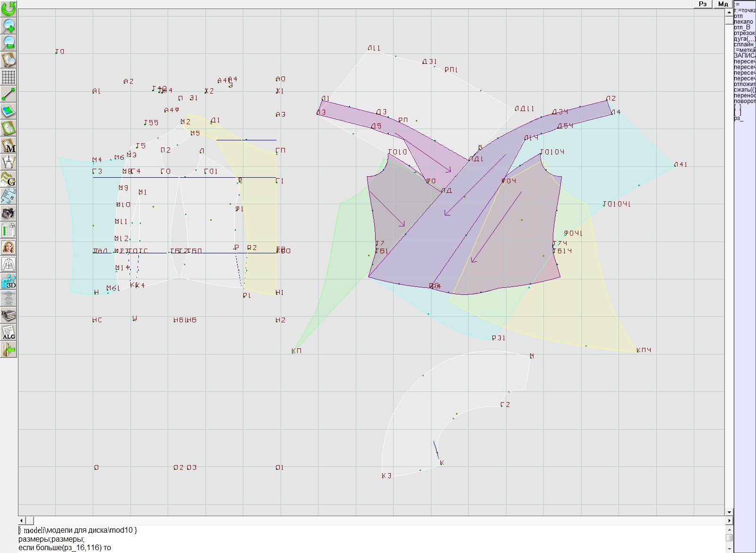Click the exit door icon

[x=9, y=350]
